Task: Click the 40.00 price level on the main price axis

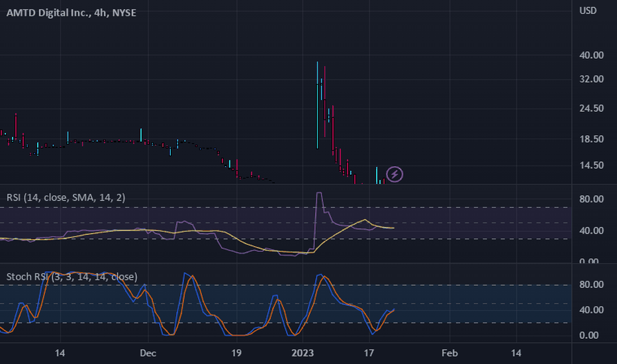Action: (591, 55)
